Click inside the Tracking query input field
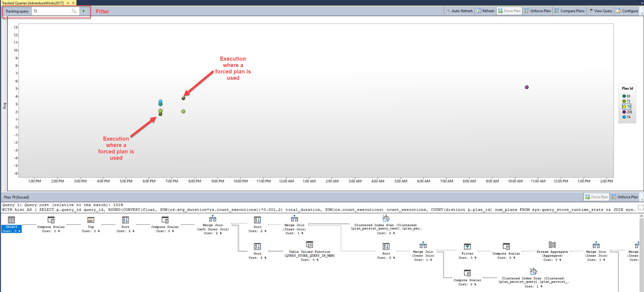644x292 pixels. click(x=50, y=11)
